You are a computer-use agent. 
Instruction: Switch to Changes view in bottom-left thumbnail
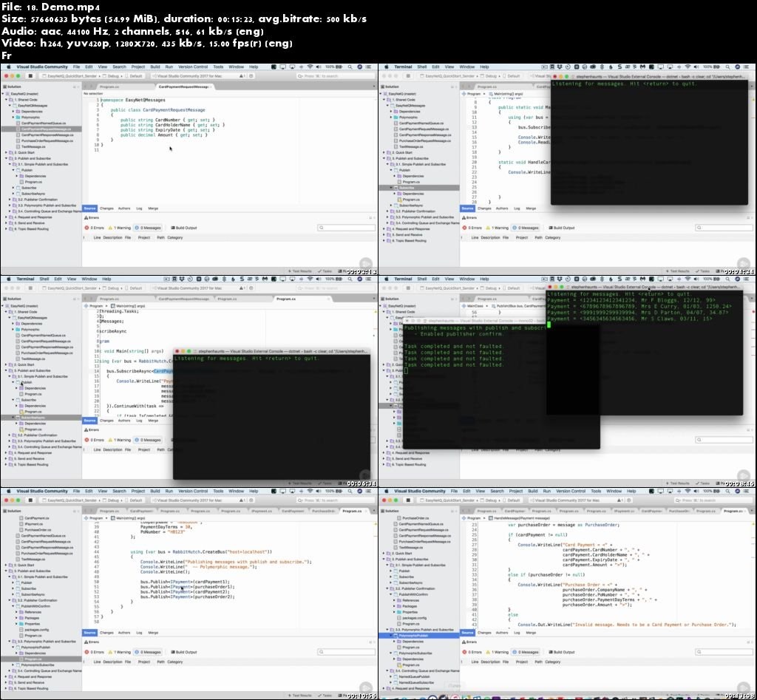tap(106, 633)
